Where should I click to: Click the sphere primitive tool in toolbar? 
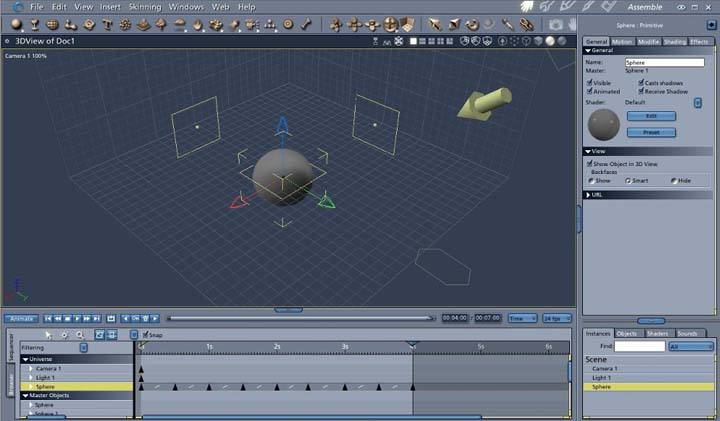(16, 24)
